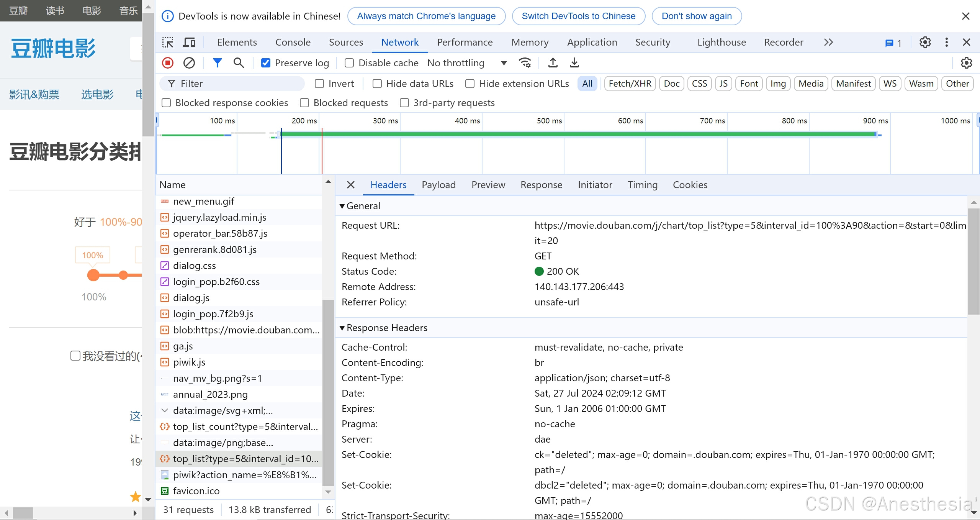Open console issues counter badge
This screenshot has width=980, height=520.
pos(893,43)
